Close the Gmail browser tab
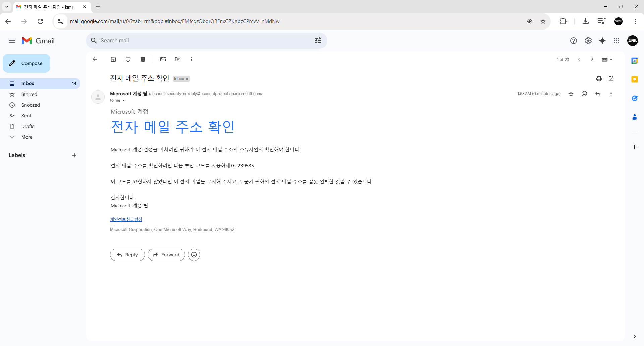The width and height of the screenshot is (644, 346). (85, 7)
